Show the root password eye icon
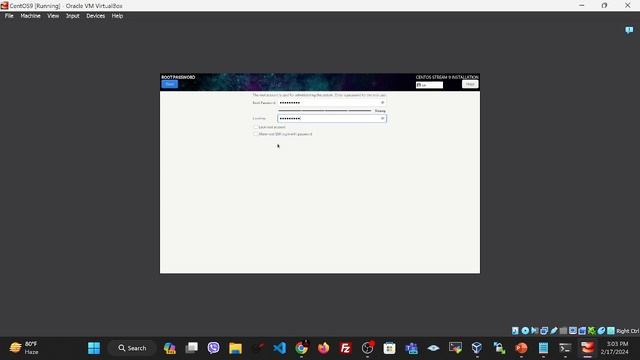The height and width of the screenshot is (360, 640). [382, 103]
